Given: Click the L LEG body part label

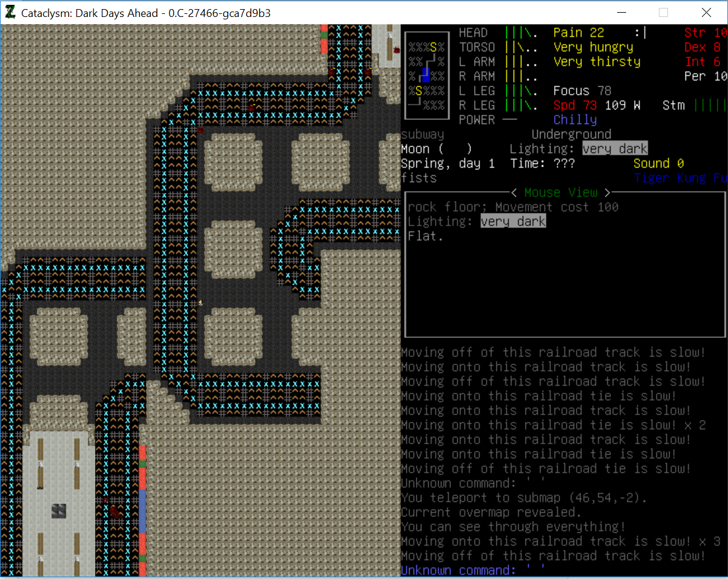Looking at the screenshot, I should click(477, 91).
